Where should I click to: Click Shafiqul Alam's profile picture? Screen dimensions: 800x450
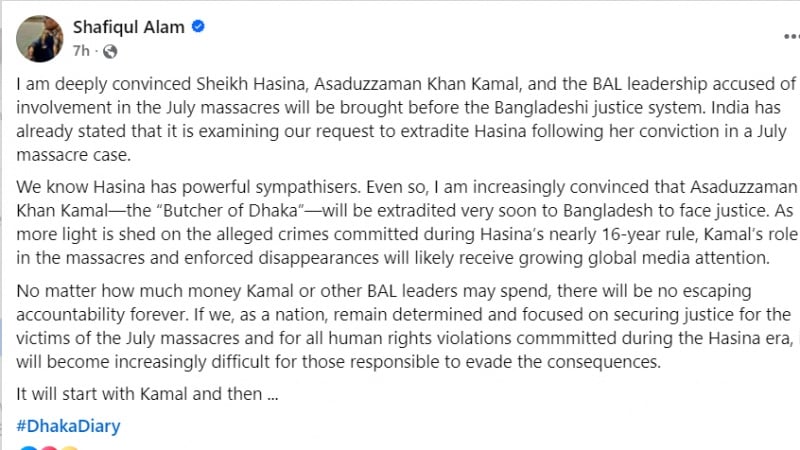coord(38,36)
